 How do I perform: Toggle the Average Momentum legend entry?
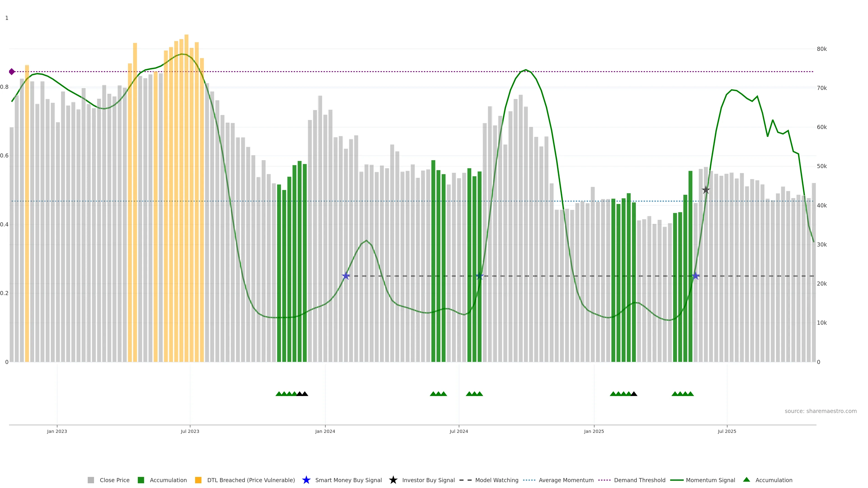coord(566,480)
